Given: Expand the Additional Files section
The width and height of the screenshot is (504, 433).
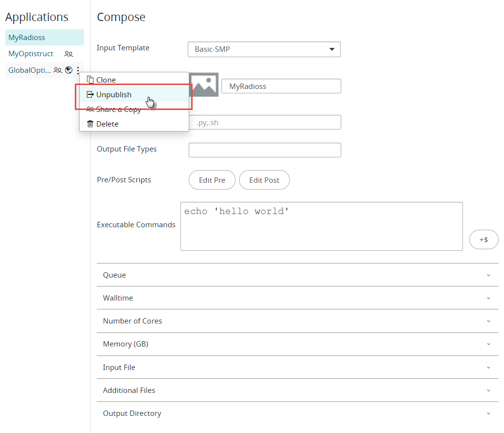Looking at the screenshot, I should 298,390.
